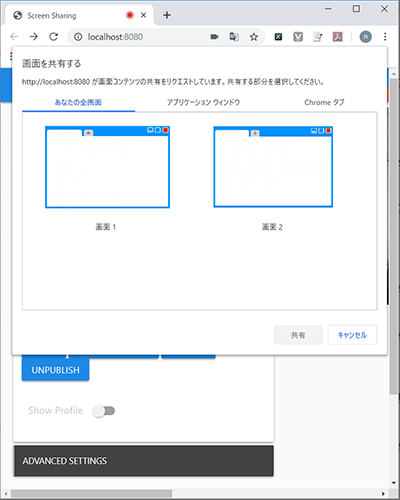The height and width of the screenshot is (500, 400).
Task: Select the あなたの全画面 tab
Action: point(78,102)
